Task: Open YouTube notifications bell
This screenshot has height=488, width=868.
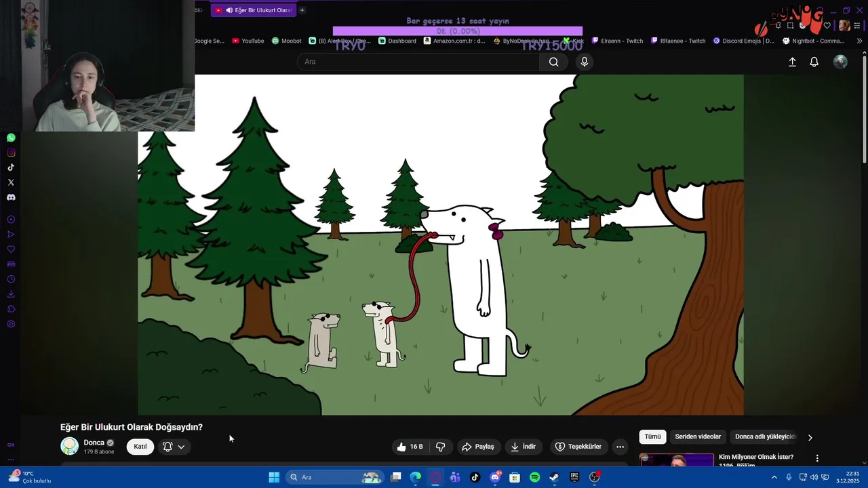Action: (x=814, y=62)
